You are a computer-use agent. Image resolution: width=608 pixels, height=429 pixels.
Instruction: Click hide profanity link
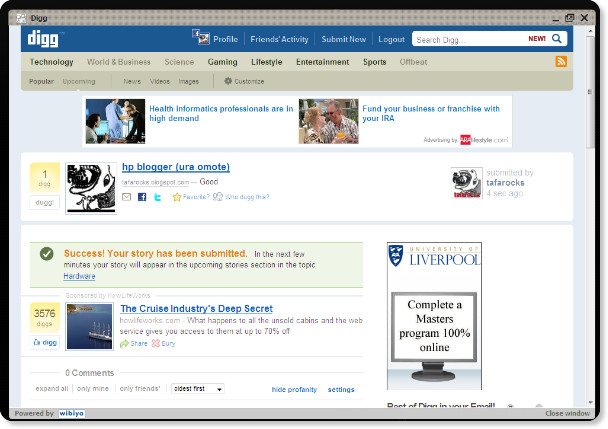click(x=294, y=389)
